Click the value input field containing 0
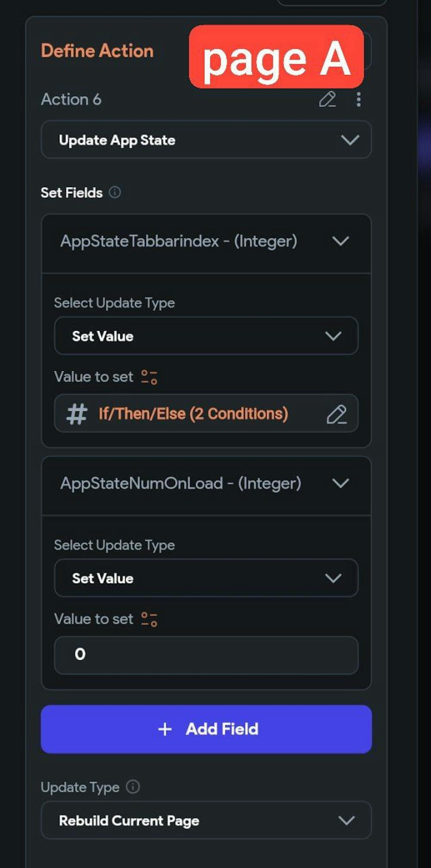Image resolution: width=431 pixels, height=868 pixels. click(206, 655)
